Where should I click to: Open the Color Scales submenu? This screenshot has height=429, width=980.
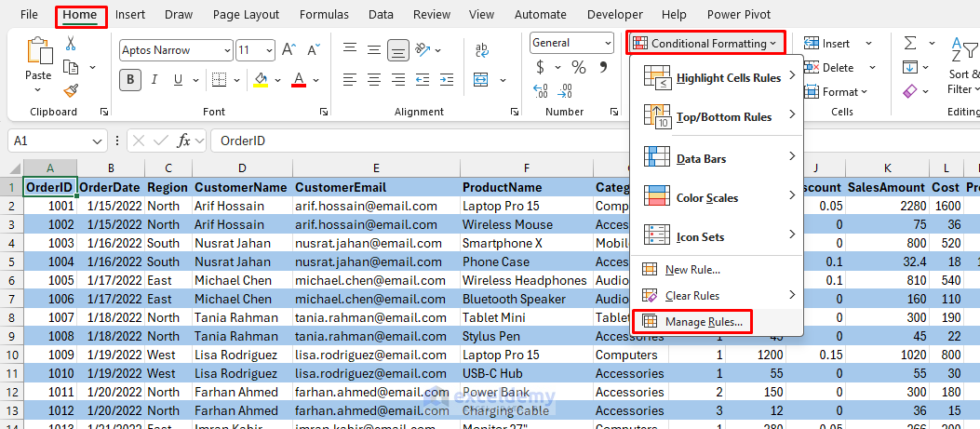pos(717,197)
